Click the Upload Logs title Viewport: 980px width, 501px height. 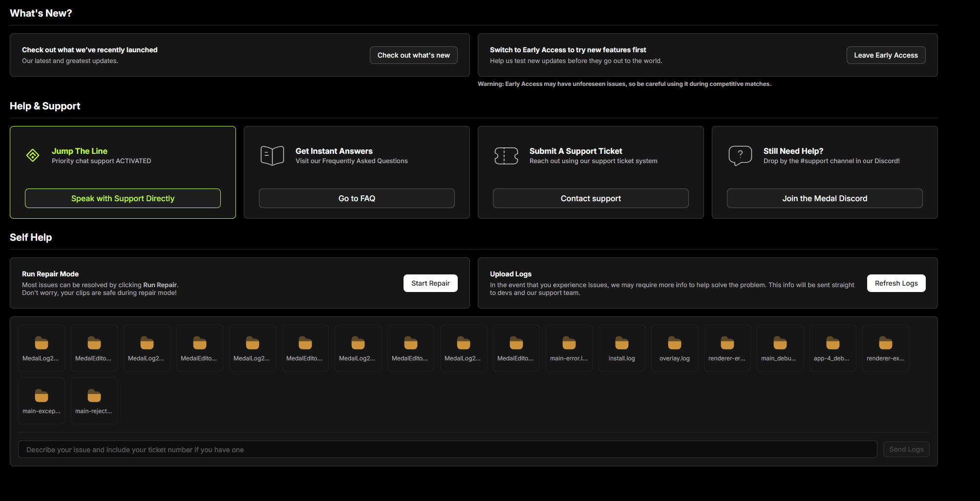click(511, 274)
